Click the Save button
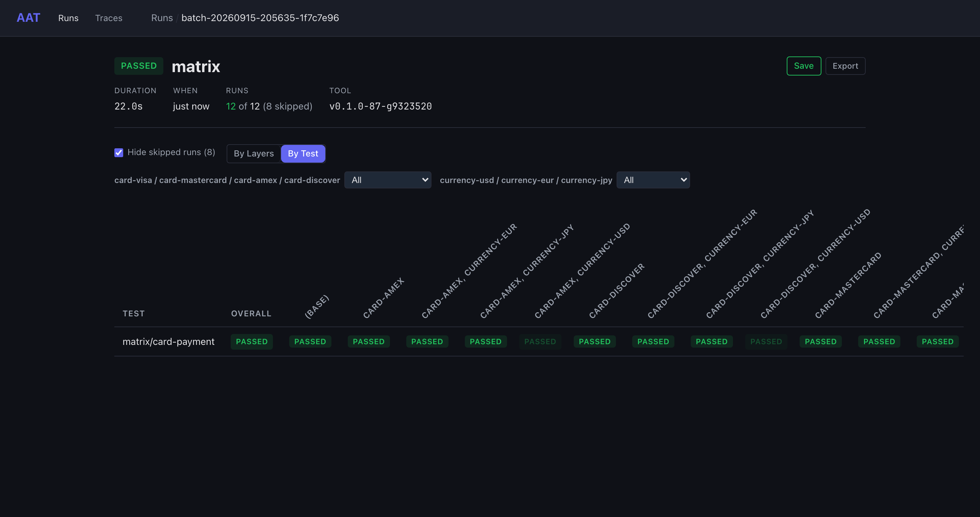 [x=803, y=66]
